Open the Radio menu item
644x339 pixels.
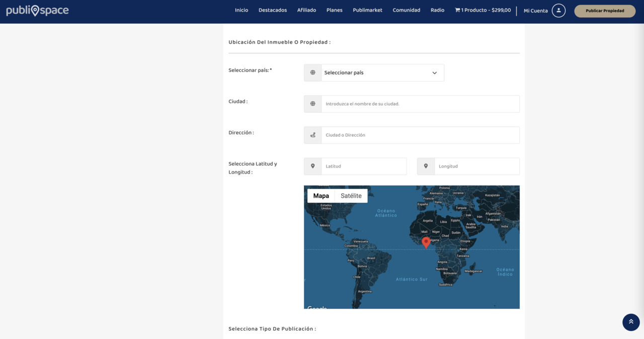tap(437, 10)
